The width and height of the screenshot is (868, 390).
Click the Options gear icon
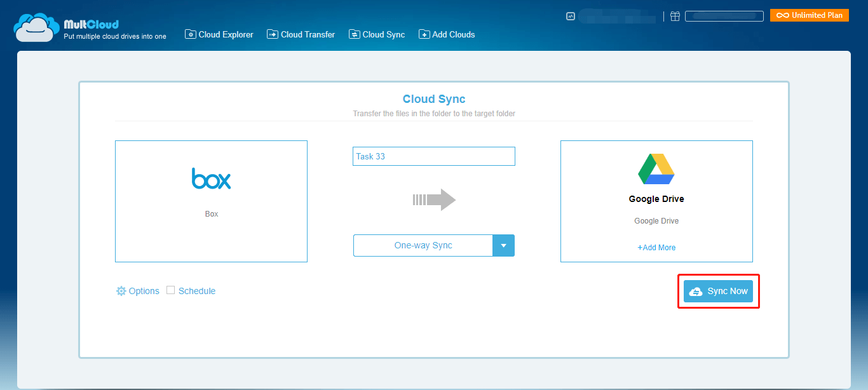tap(121, 291)
